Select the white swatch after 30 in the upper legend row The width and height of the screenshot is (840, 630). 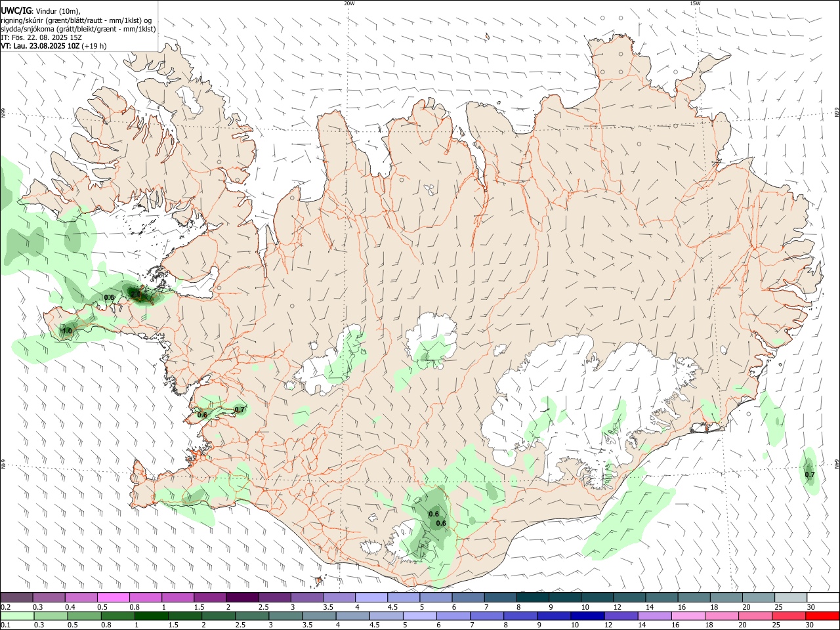[x=823, y=598]
